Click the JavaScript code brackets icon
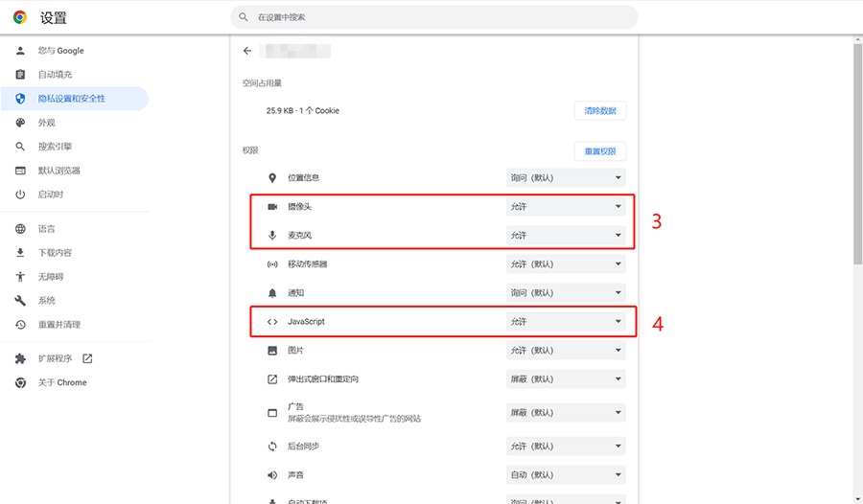This screenshot has height=504, width=863. 272,322
